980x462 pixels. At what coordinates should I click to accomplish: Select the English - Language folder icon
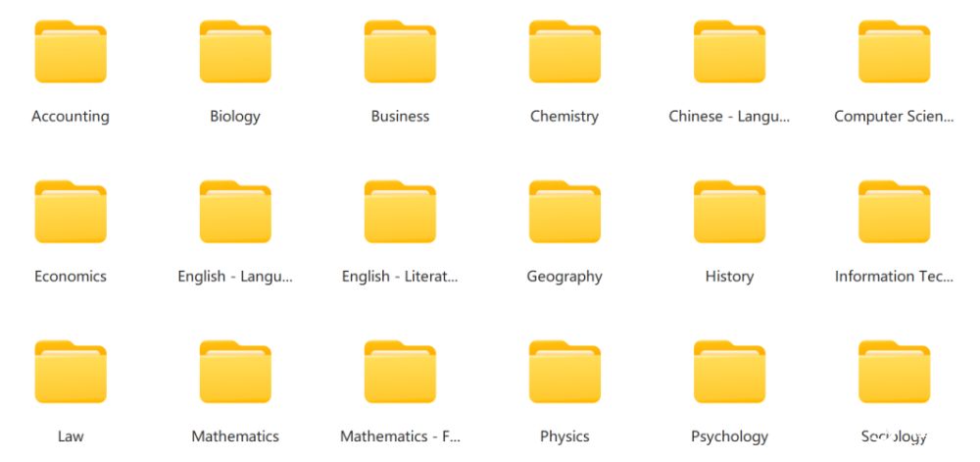235,212
